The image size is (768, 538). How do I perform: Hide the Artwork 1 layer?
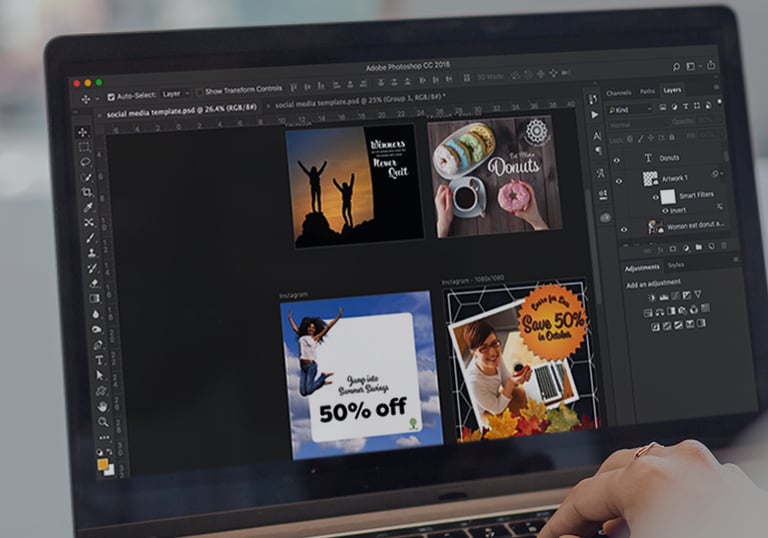click(x=619, y=181)
